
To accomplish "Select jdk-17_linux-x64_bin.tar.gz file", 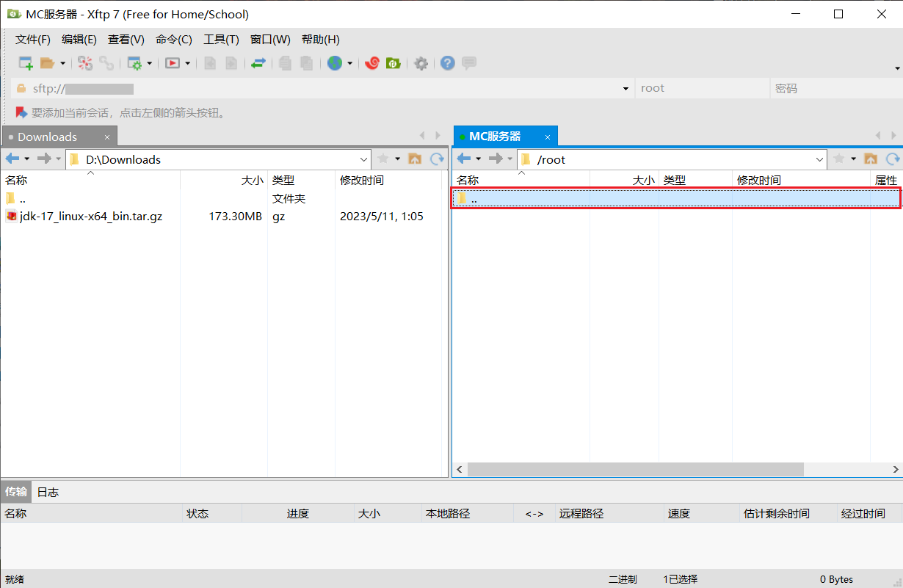I will pyautogui.click(x=90, y=217).
